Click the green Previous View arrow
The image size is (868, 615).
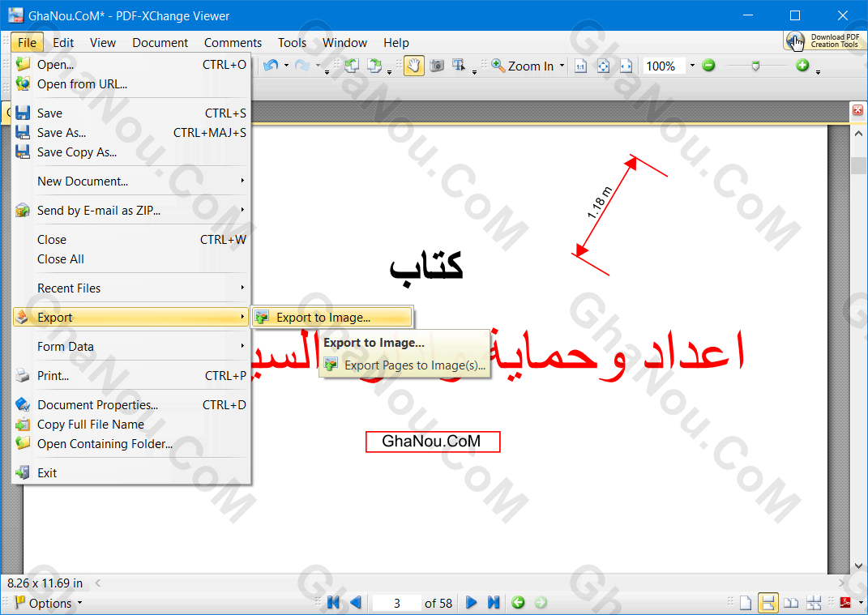518,602
